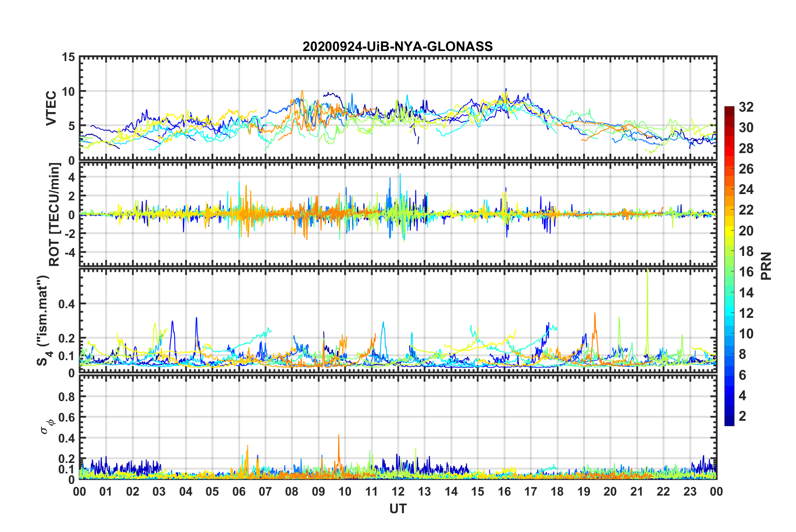
Task: Click the colorbar tick value 26
Action: [746, 169]
